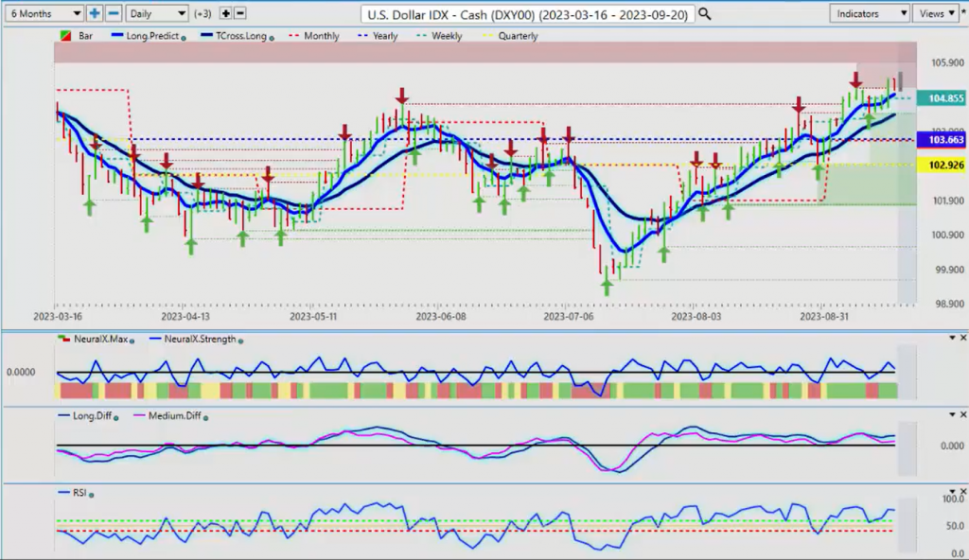Click the NeuralX.Strength legend label
This screenshot has width=969, height=560.
(200, 339)
